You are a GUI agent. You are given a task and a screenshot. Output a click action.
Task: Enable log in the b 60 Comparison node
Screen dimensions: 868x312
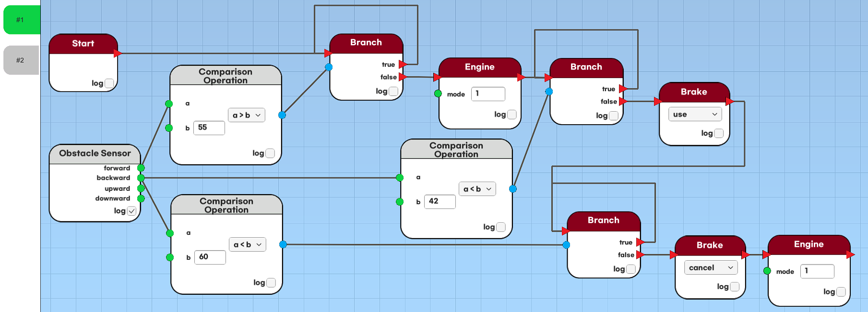tap(271, 283)
